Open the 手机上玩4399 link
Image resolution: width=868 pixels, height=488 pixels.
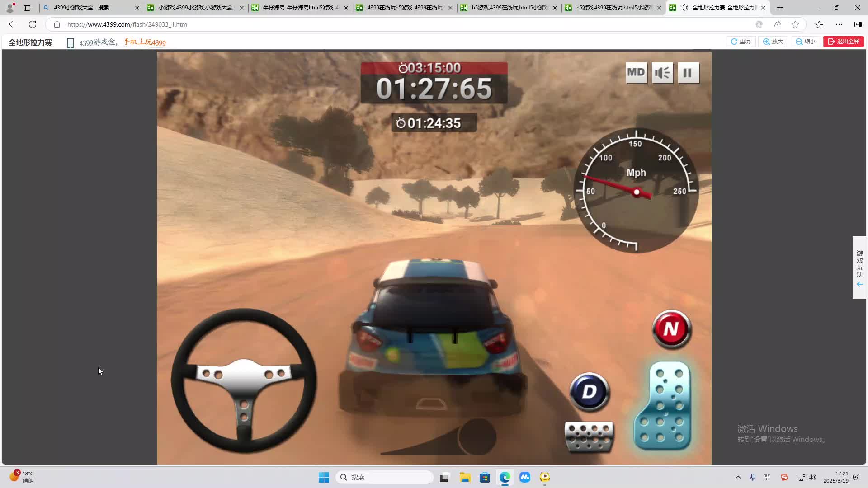(x=144, y=42)
